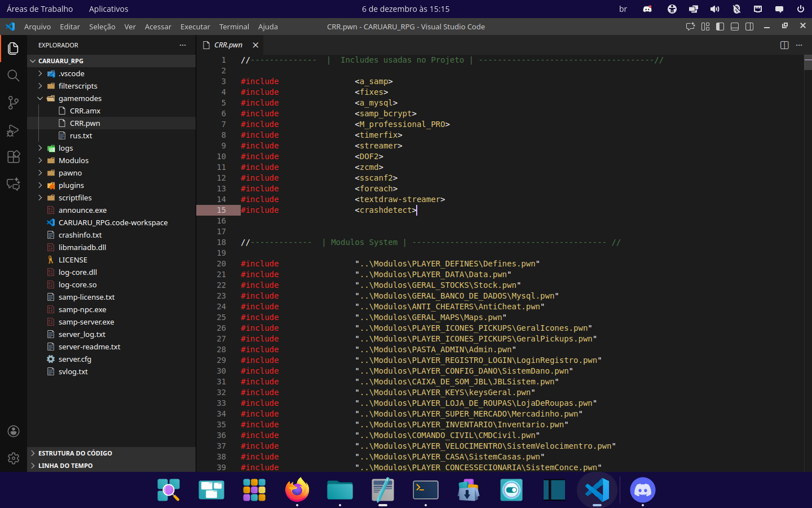Open the power menu in top bar
This screenshot has height=508, width=812.
point(801,9)
